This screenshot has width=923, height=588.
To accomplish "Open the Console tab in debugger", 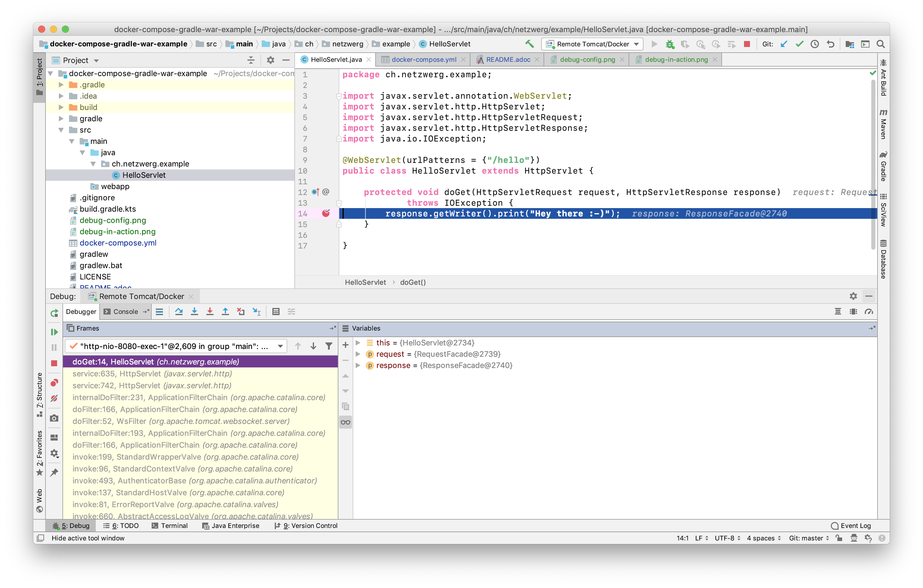I will [125, 312].
